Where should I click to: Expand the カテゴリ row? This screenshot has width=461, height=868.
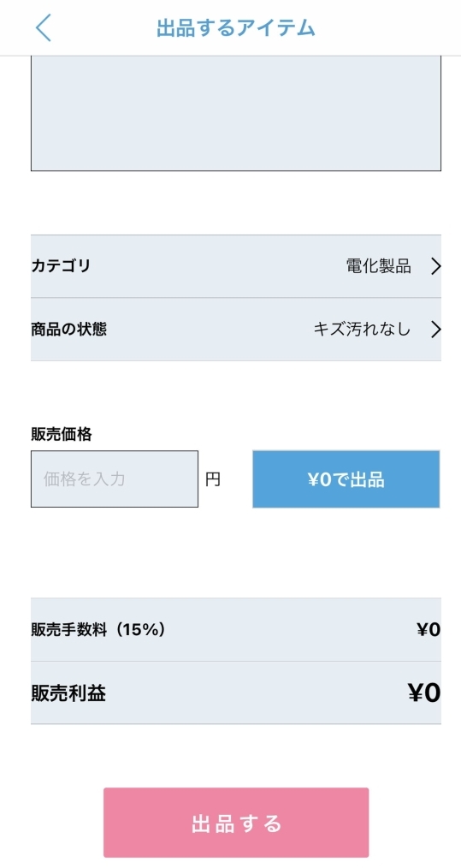tap(236, 266)
